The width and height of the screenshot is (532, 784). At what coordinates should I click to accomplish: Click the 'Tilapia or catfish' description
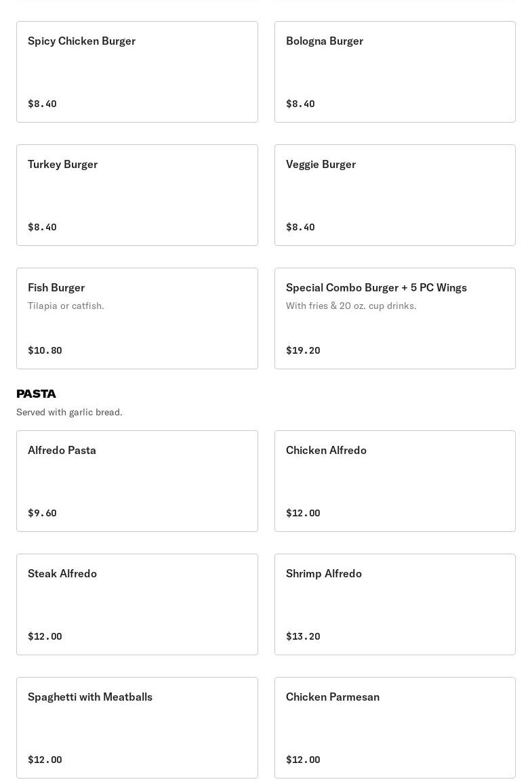[66, 306]
